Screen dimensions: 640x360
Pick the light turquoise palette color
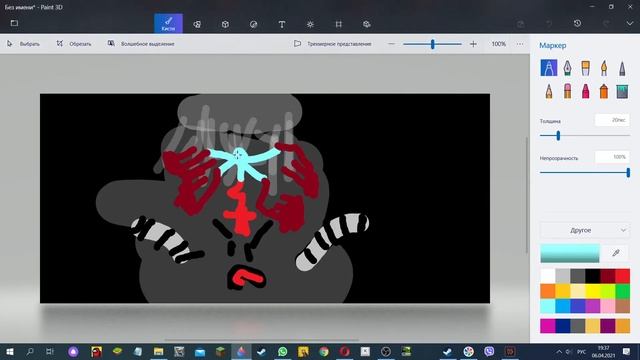pos(548,306)
